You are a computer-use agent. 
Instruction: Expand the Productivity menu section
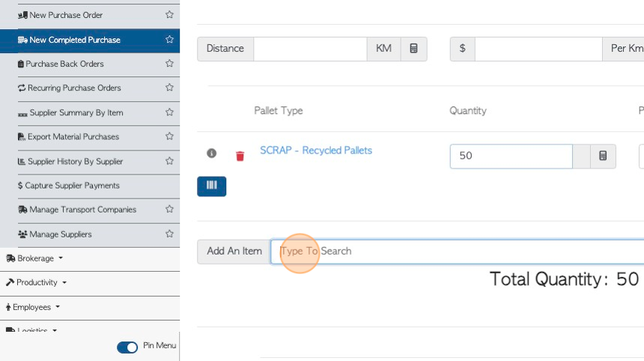[x=36, y=282]
